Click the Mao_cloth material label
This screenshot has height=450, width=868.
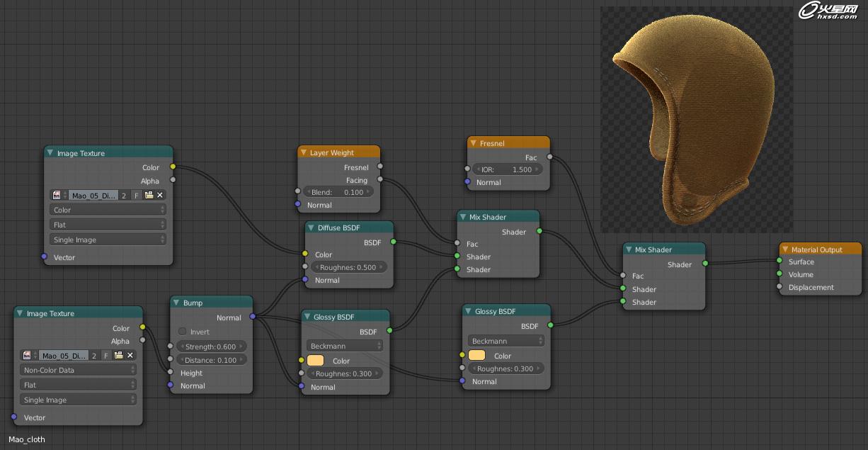coord(27,439)
